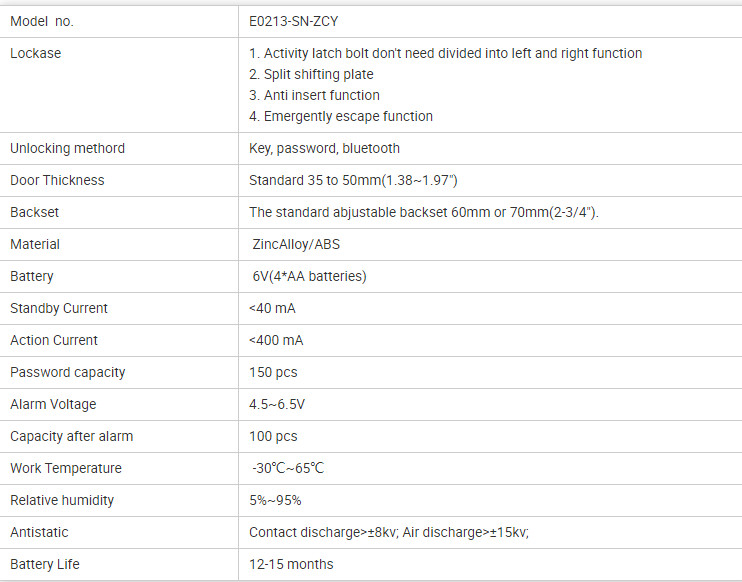Select the Door Thickness label

click(x=57, y=180)
